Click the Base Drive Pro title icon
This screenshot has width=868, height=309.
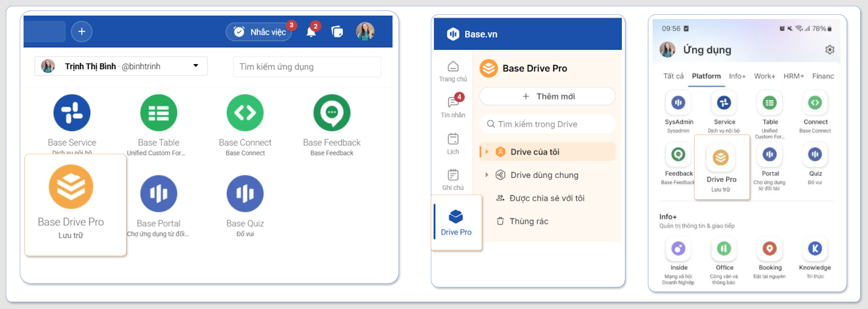489,69
